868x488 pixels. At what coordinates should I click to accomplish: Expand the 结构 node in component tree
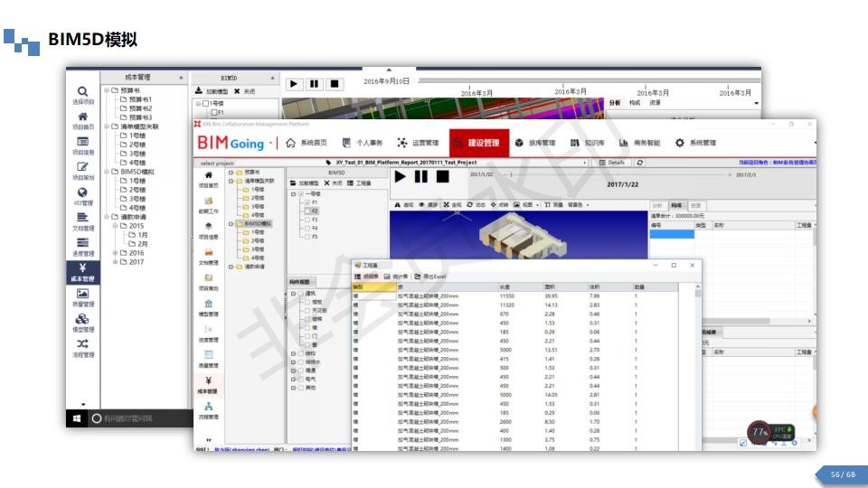click(x=293, y=353)
